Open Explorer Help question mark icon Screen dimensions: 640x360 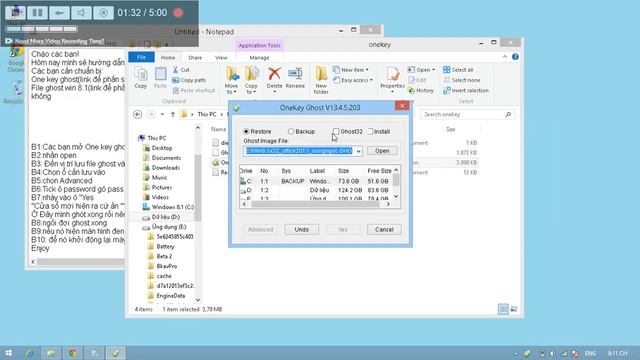pos(515,57)
